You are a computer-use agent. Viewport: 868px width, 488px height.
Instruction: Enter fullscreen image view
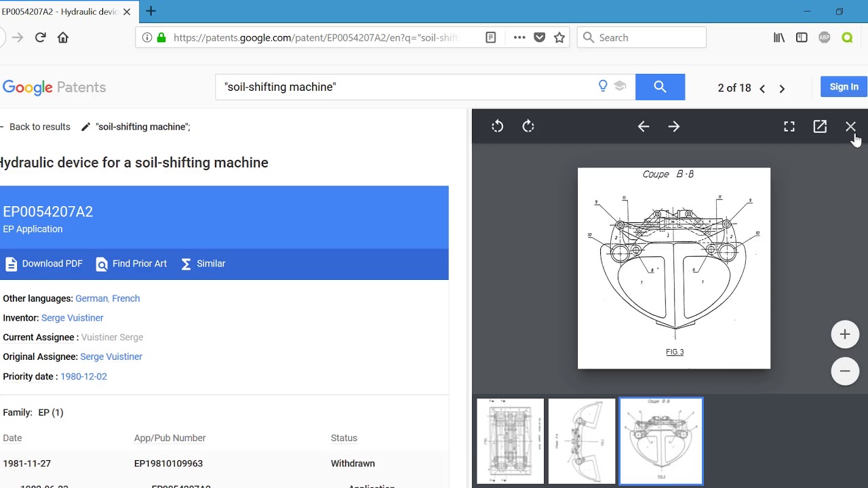789,126
